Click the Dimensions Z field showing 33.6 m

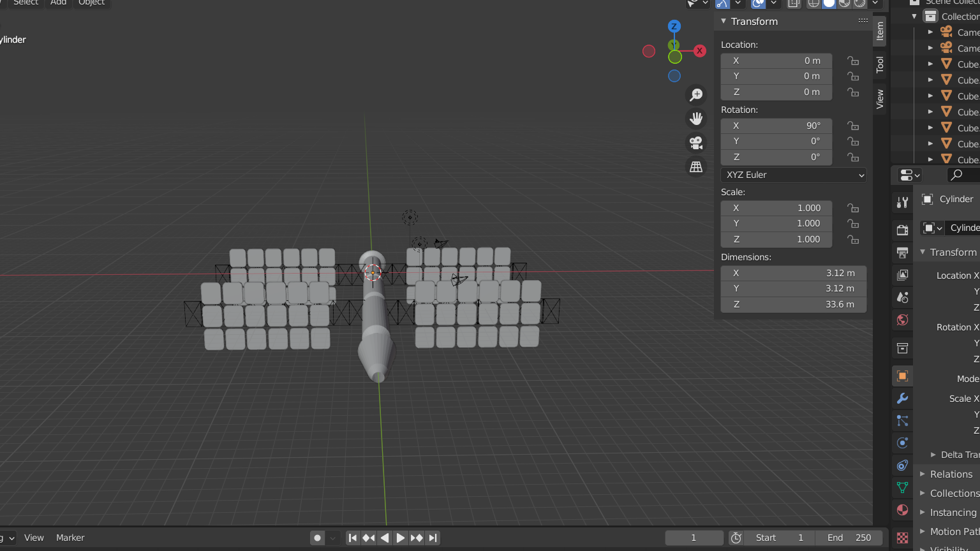coord(793,304)
